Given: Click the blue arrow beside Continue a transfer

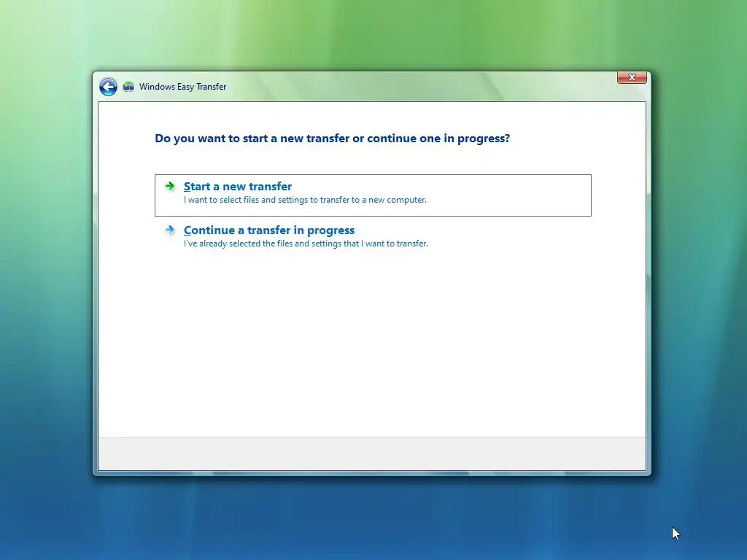Looking at the screenshot, I should tap(169, 230).
